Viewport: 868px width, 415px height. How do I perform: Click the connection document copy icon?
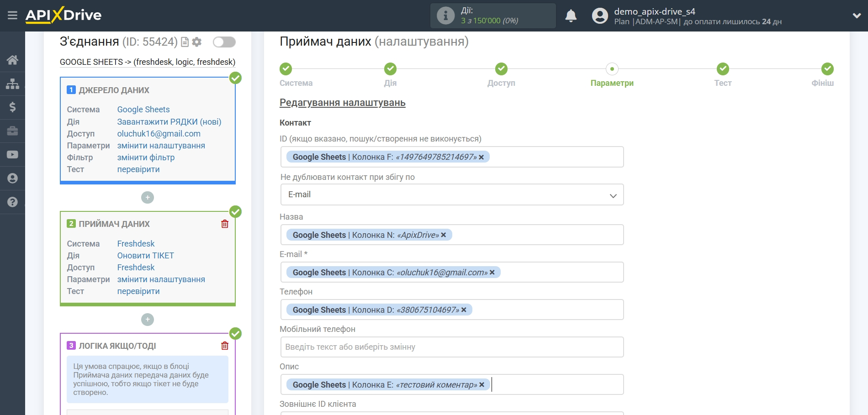[185, 42]
